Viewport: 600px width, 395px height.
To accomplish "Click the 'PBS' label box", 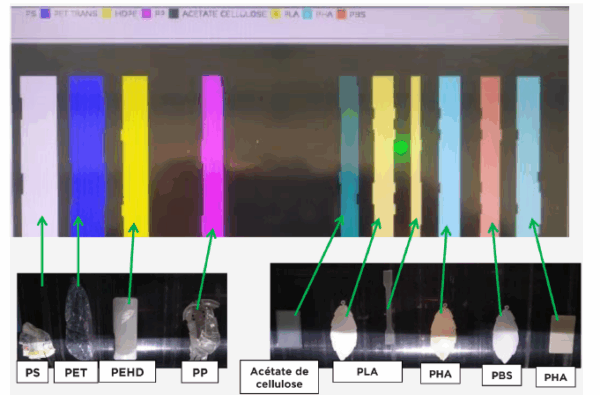I will [x=502, y=375].
